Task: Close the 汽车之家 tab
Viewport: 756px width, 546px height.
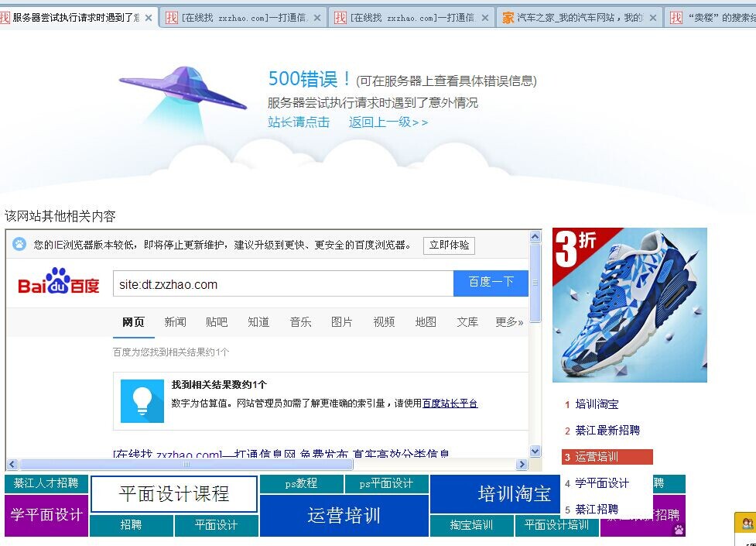Action: (652, 18)
